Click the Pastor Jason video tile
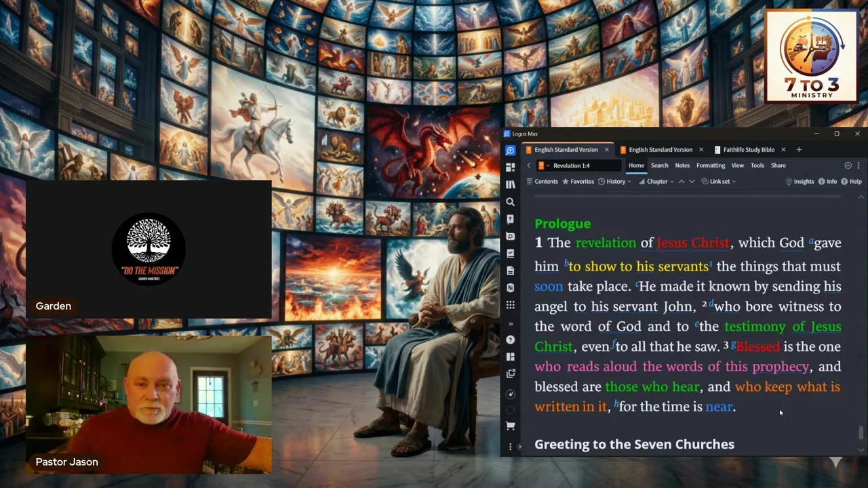The width and height of the screenshot is (868, 488). pyautogui.click(x=149, y=403)
